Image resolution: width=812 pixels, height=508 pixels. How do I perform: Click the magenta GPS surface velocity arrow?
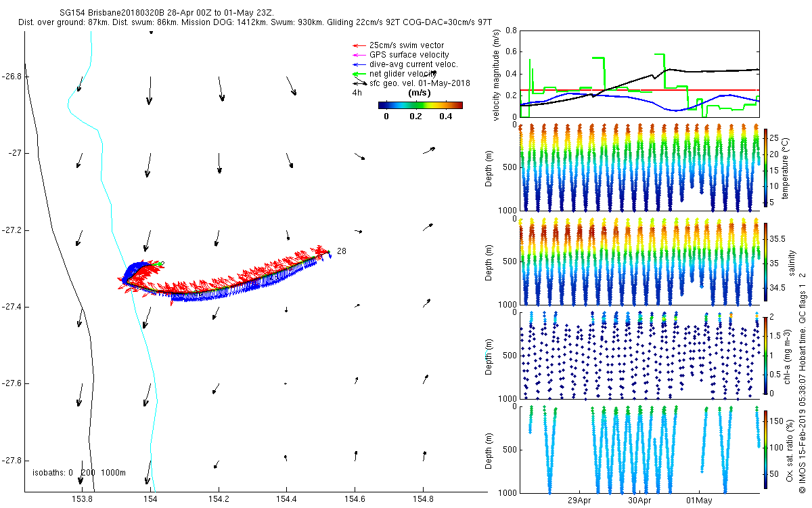click(x=359, y=55)
